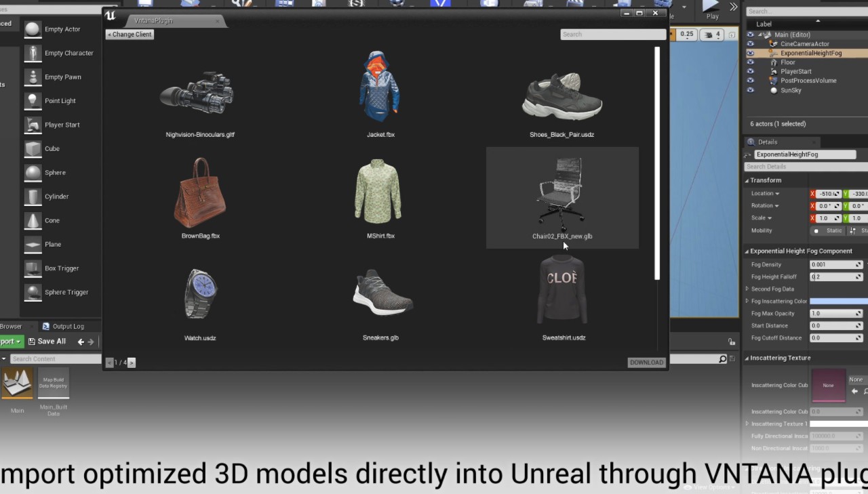The width and height of the screenshot is (868, 494).
Task: Open the Location dropdown arrow
Action: (777, 194)
